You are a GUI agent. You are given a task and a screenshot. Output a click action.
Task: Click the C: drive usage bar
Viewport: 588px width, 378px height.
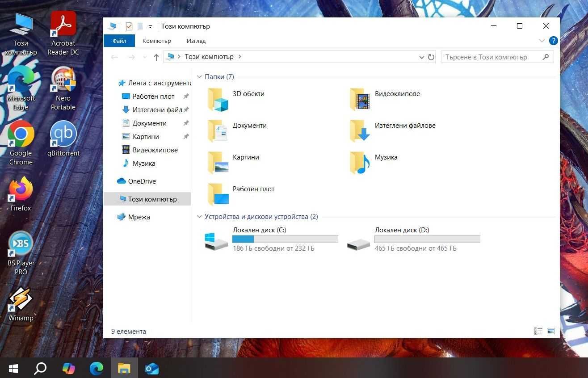[285, 239]
